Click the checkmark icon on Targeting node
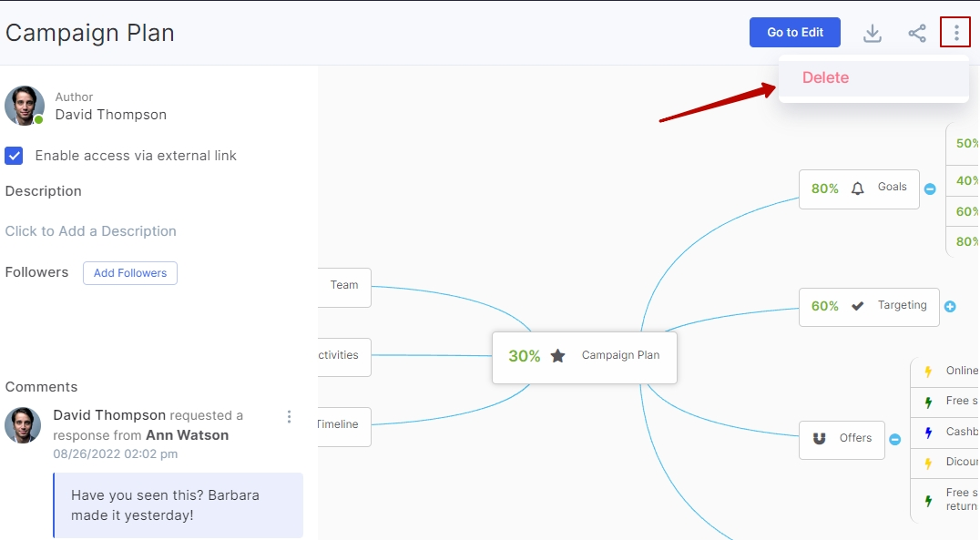 (x=857, y=306)
